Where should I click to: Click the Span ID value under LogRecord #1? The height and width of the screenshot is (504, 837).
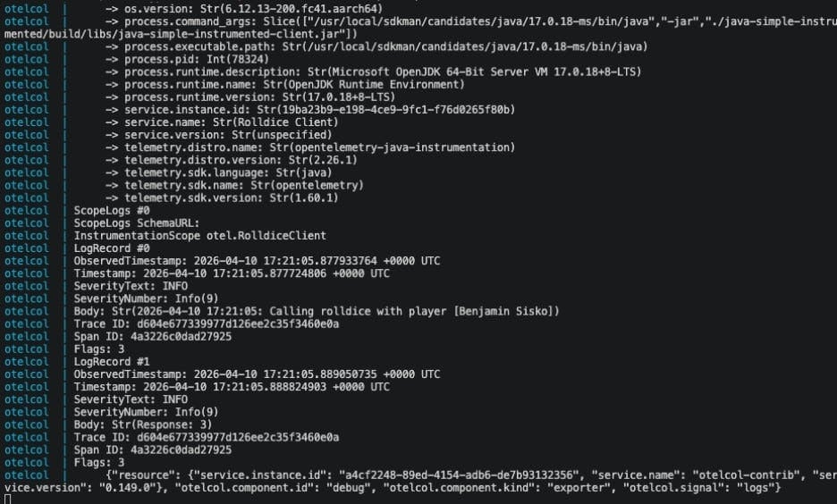[x=181, y=449]
